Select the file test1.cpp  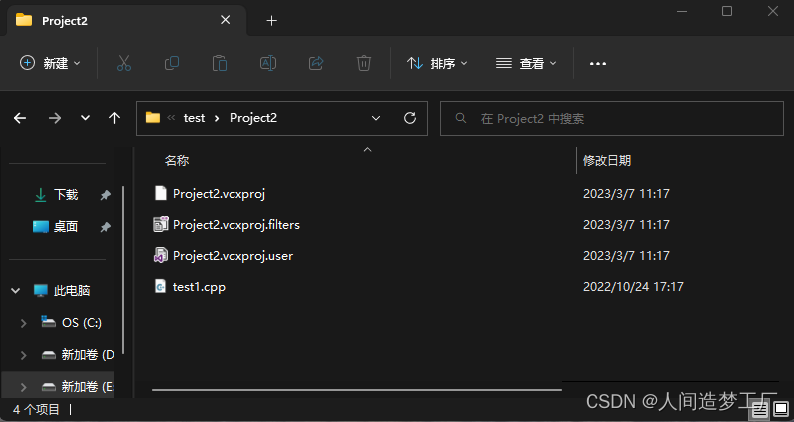point(199,287)
